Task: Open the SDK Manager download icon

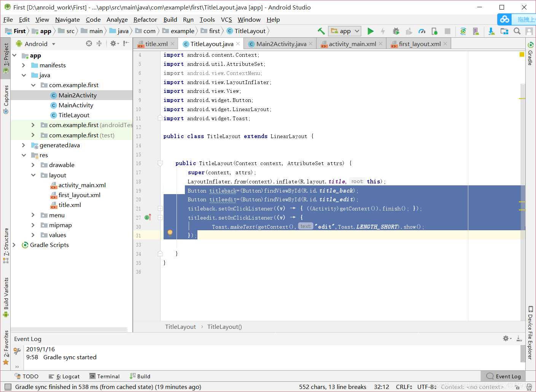Action: coord(491,31)
